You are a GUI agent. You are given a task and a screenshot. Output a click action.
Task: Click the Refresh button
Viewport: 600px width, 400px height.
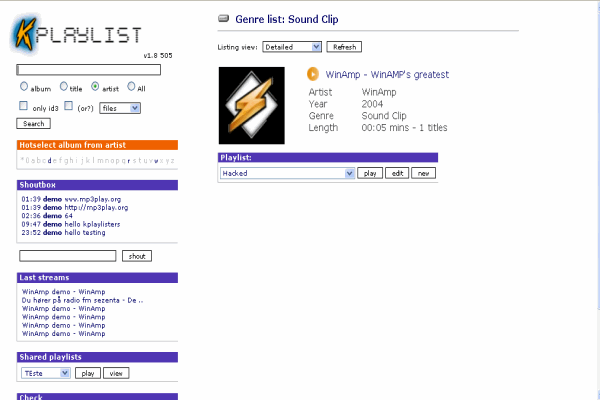pos(343,47)
